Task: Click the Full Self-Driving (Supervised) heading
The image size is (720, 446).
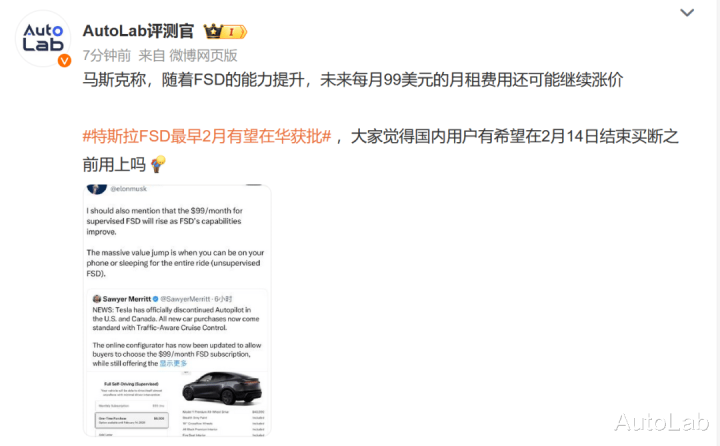Action: [x=131, y=384]
